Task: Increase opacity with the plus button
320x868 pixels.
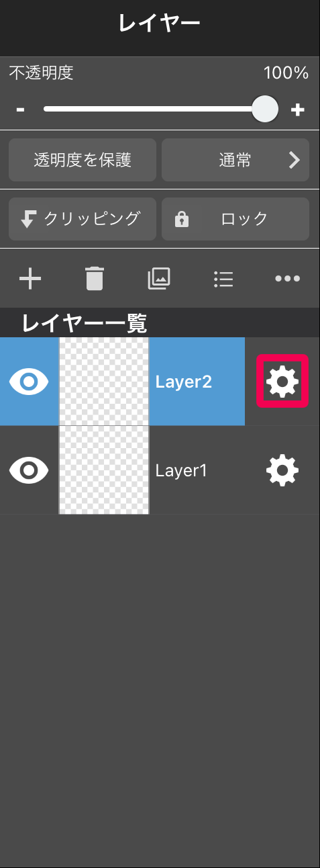Action: coord(298,110)
